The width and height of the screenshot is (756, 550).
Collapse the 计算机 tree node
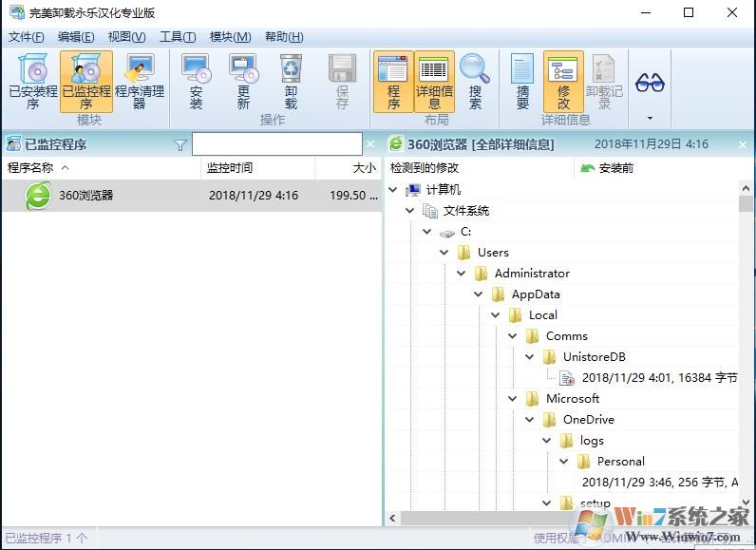point(393,190)
